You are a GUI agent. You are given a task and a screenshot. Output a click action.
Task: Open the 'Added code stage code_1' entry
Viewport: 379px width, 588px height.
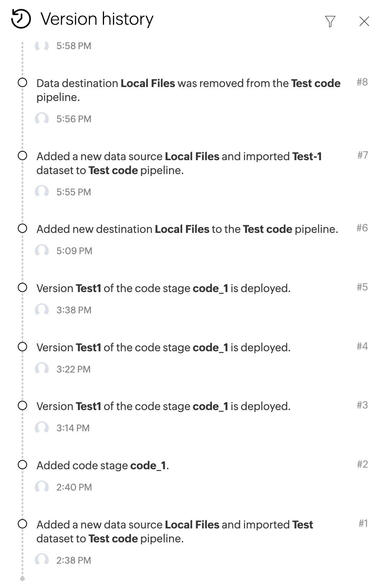coord(102,465)
